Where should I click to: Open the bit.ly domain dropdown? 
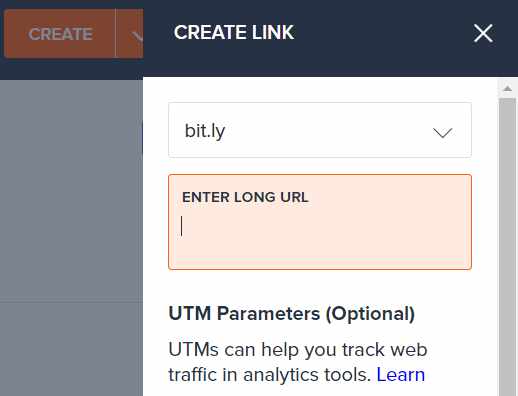[x=320, y=130]
